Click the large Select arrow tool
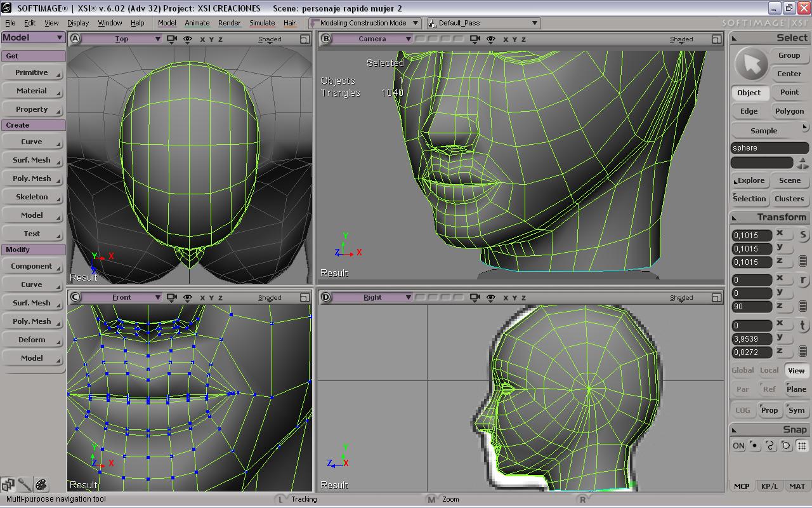The image size is (812, 508). (x=751, y=63)
